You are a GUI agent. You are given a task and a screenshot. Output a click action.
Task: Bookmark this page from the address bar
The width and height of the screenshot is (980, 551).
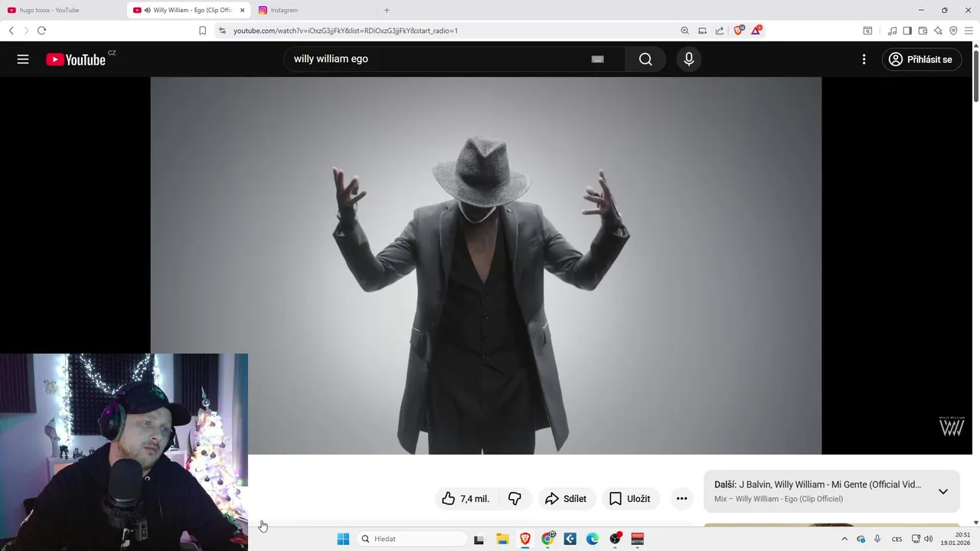click(202, 31)
